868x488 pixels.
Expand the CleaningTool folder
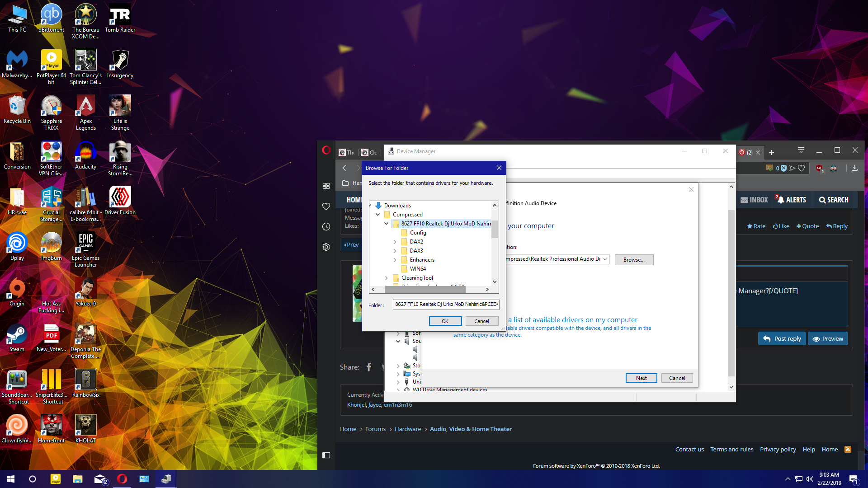tap(387, 278)
